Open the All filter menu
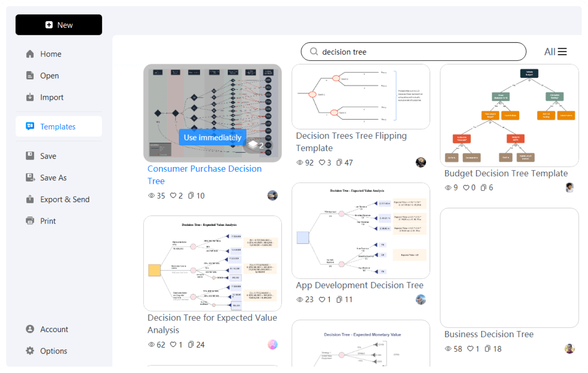 pos(555,52)
